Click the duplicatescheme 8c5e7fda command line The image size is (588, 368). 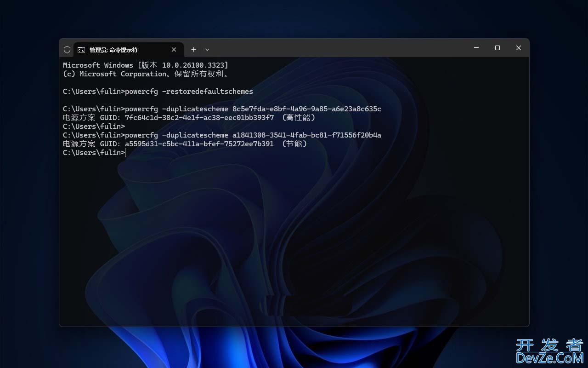click(222, 109)
